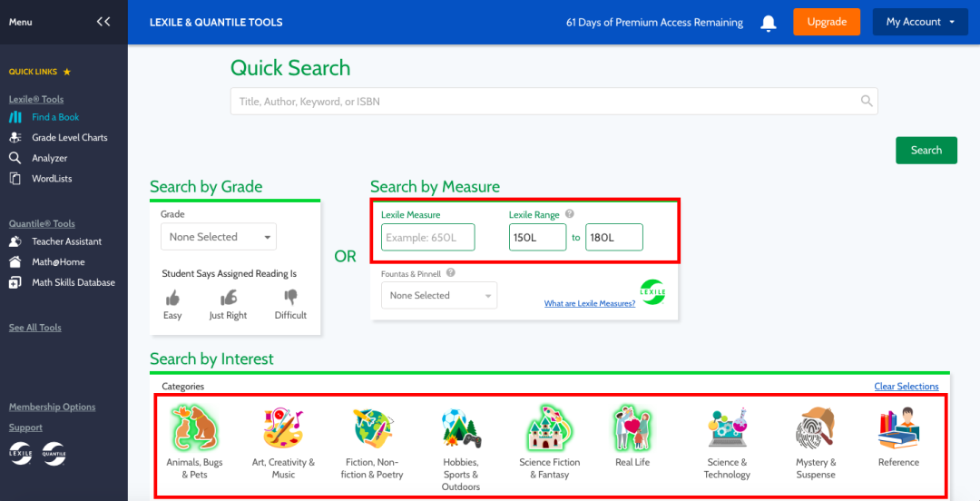This screenshot has height=501, width=980.
Task: Expand the My Account menu
Action: 920,22
